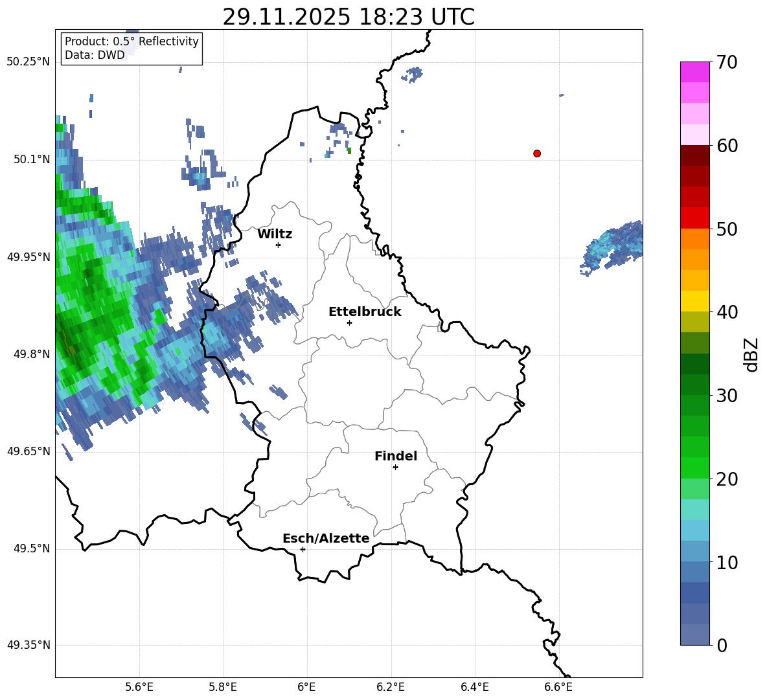Click the Data: DWD text
The width and height of the screenshot is (767, 700).
[95, 55]
